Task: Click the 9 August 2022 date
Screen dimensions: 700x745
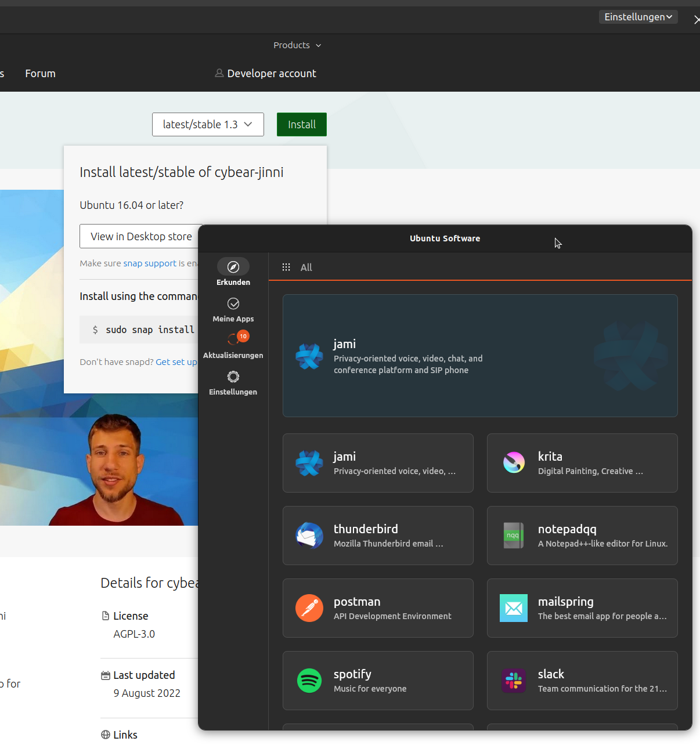Action: [x=147, y=693]
